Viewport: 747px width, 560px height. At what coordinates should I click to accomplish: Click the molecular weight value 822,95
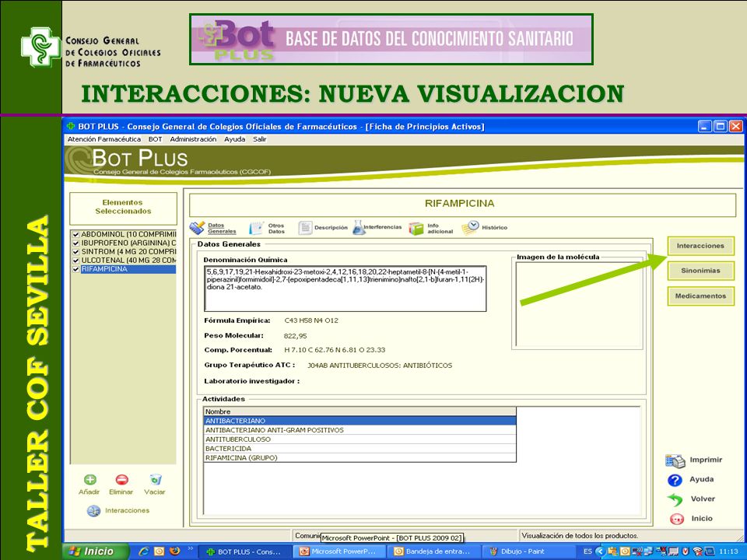(x=296, y=336)
